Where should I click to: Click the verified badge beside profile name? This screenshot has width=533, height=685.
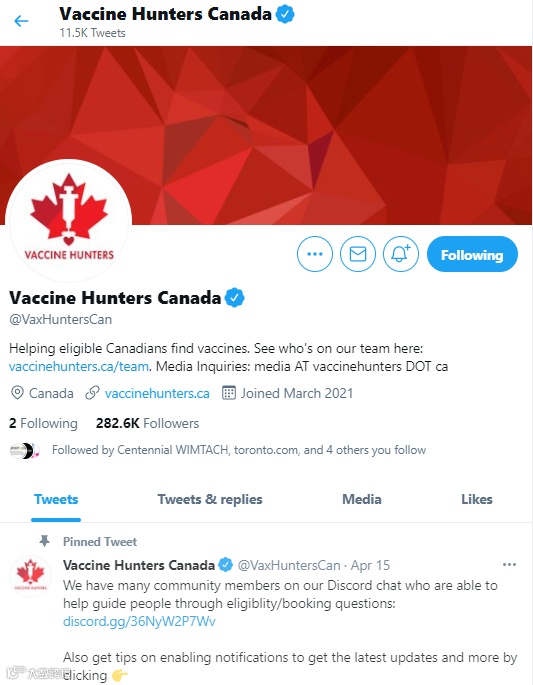click(x=235, y=298)
